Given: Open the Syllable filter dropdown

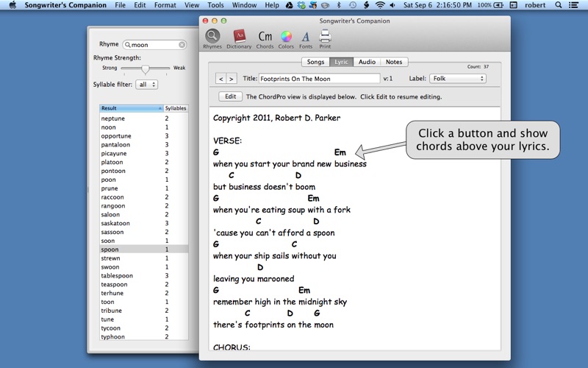Looking at the screenshot, I should (x=146, y=85).
